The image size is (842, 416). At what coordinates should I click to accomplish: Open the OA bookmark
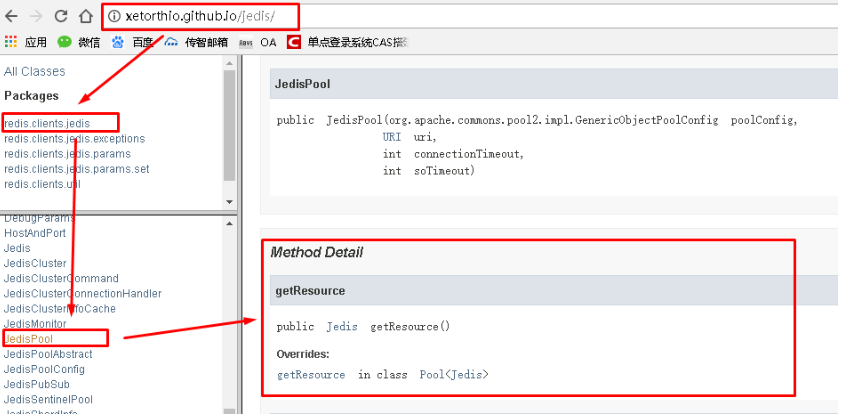[258, 42]
